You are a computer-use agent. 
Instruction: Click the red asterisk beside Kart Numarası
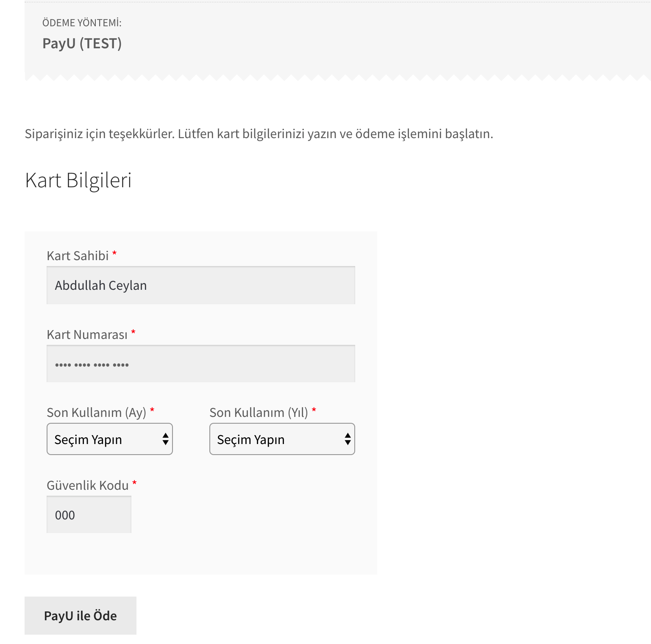coord(133,332)
